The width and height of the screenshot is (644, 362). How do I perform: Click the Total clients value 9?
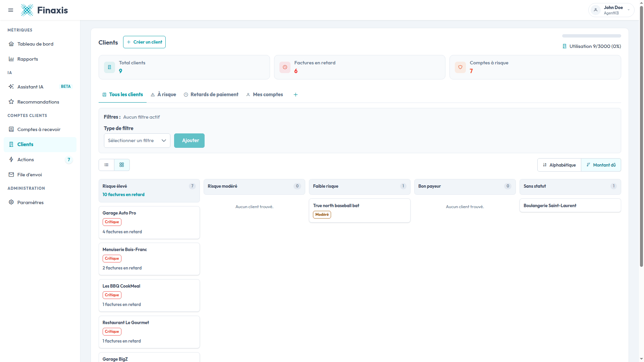point(120,71)
